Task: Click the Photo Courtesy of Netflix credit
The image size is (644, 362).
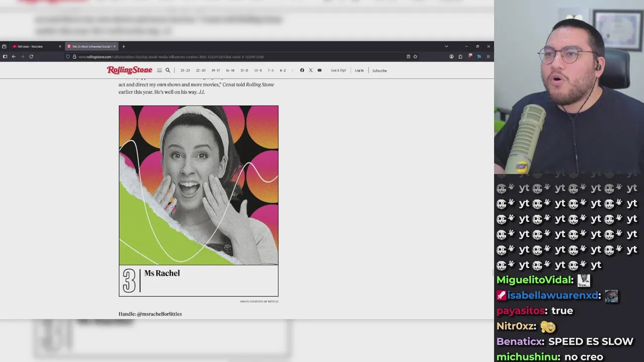Action: pos(259,301)
